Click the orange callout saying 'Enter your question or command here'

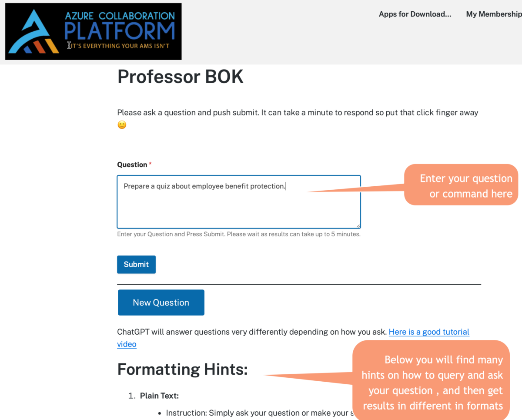461,185
